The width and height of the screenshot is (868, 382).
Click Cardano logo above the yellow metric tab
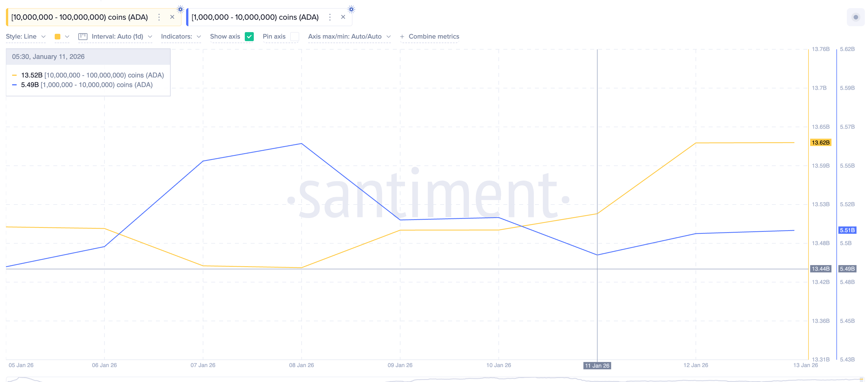click(180, 9)
